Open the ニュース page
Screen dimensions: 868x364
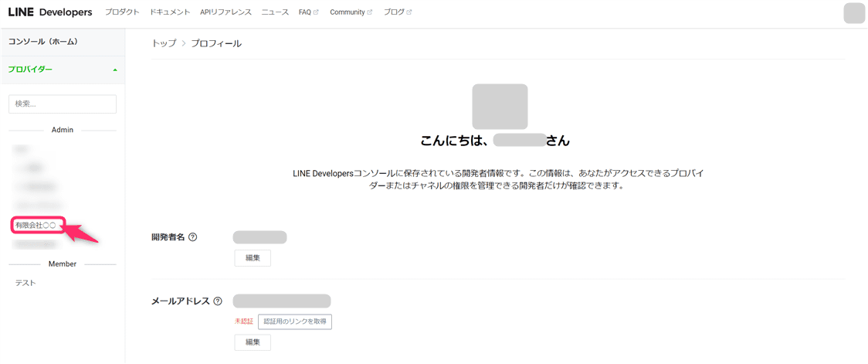point(275,12)
